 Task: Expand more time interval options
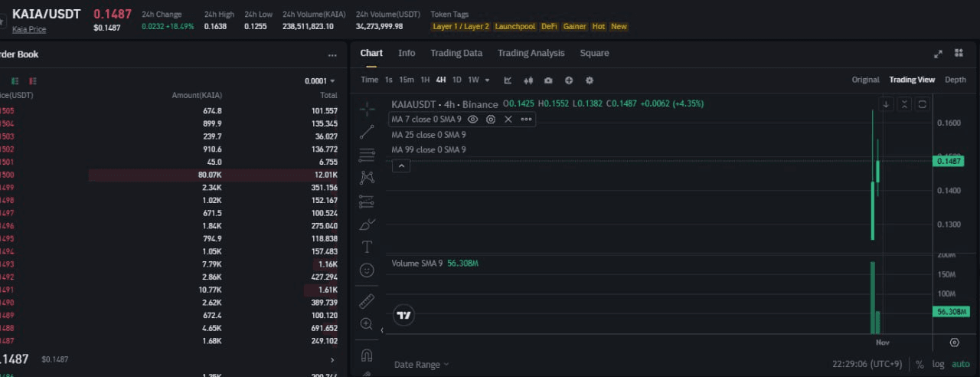pyautogui.click(x=488, y=80)
